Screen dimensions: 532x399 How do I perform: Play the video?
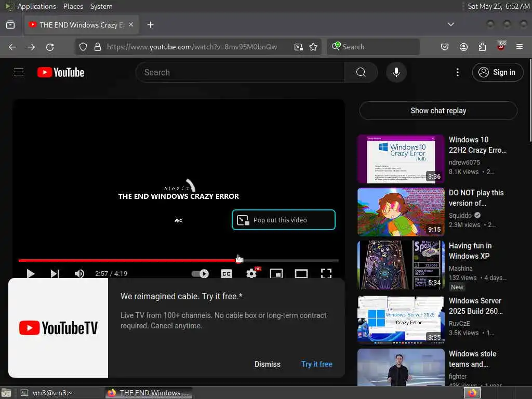click(x=31, y=273)
